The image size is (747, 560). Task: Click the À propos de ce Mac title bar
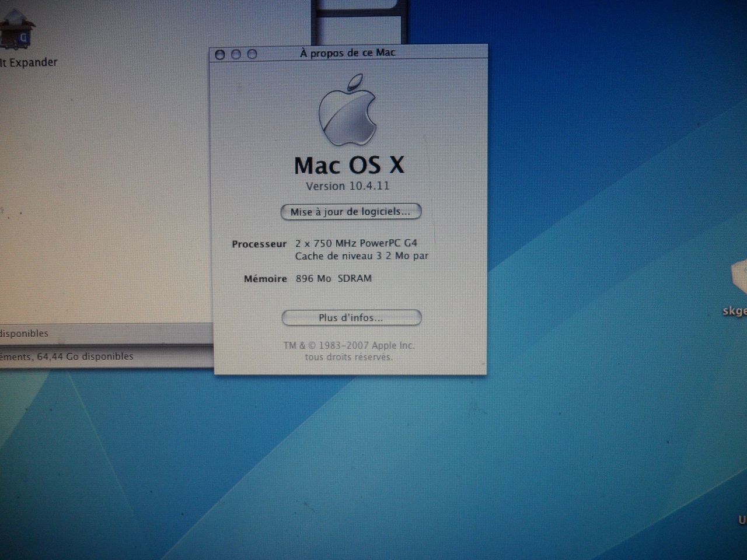348,53
